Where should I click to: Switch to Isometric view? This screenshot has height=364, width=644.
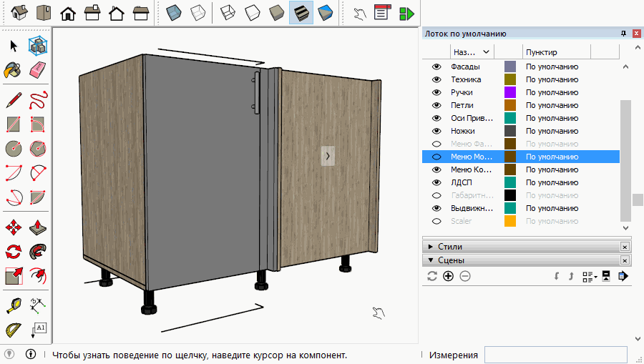click(x=20, y=13)
